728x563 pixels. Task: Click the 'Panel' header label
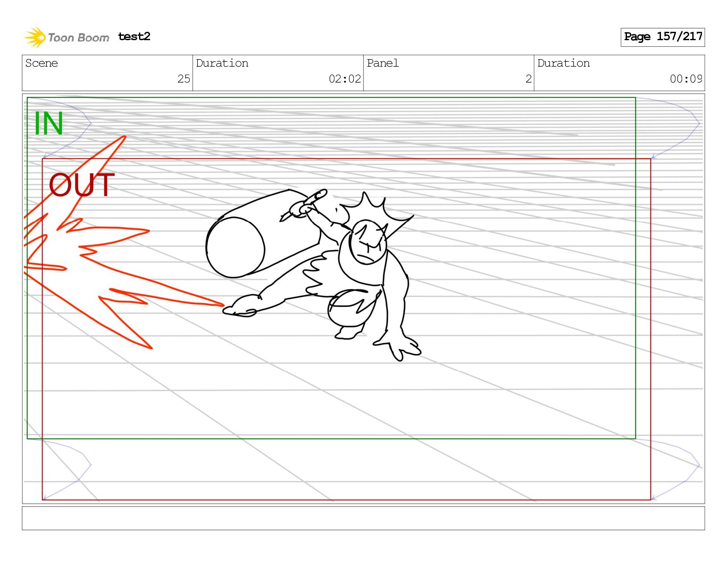coord(383,63)
